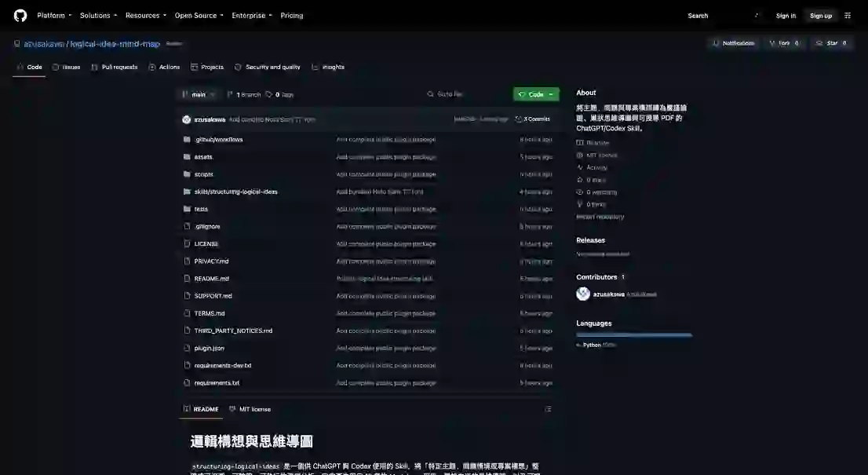The image size is (868, 475).
Task: Fork the repository using fork icon
Action: [x=771, y=43]
